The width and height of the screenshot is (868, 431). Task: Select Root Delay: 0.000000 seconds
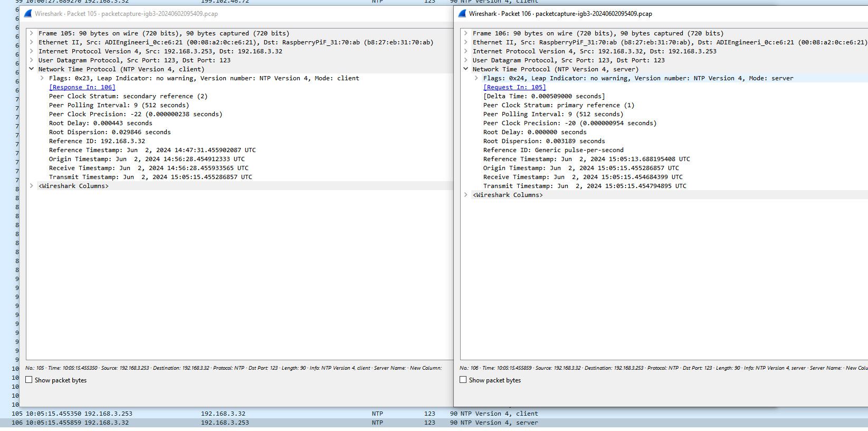tap(535, 132)
